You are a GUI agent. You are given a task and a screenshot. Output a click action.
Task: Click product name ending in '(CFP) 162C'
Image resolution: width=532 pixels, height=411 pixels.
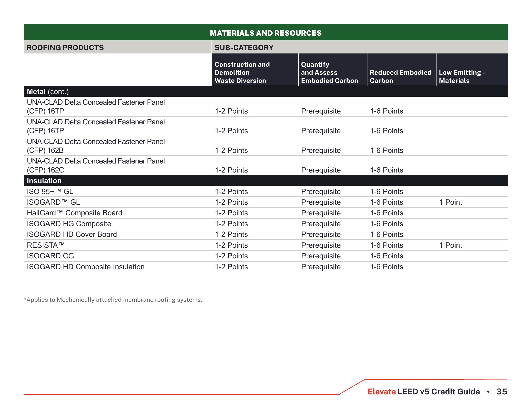tap(96, 166)
